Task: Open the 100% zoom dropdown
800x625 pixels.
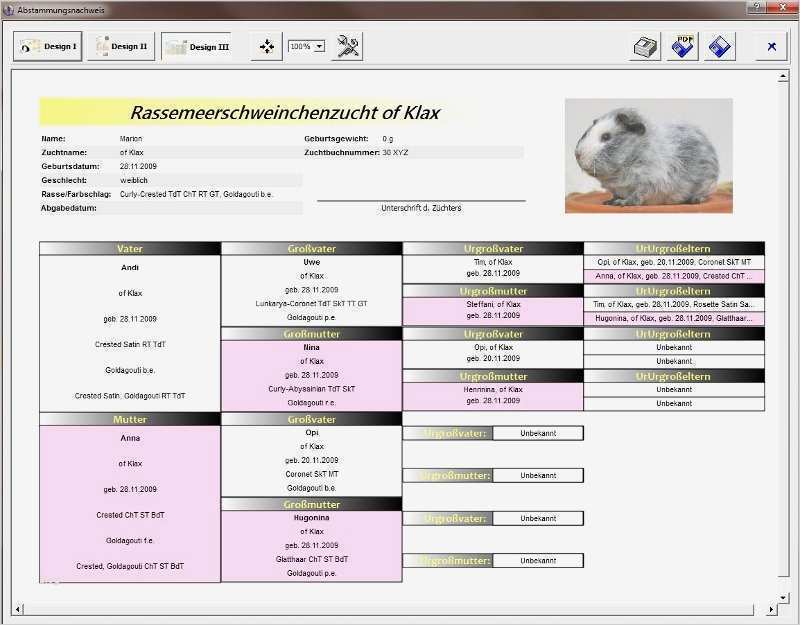Action: [x=319, y=46]
